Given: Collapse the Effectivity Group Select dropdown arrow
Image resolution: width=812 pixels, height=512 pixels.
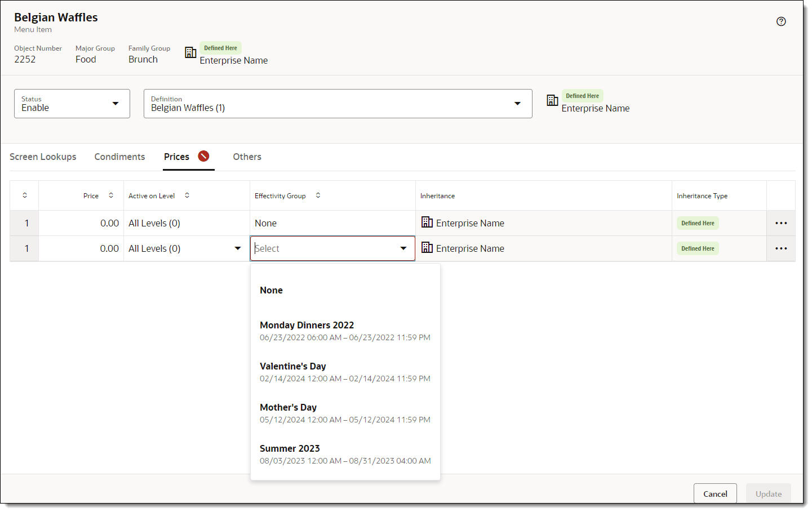Looking at the screenshot, I should coord(403,248).
